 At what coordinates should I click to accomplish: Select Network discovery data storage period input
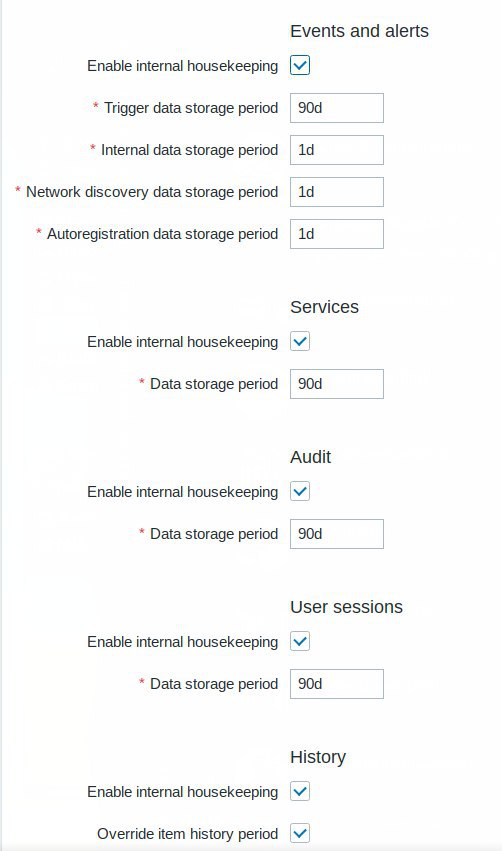(336, 192)
